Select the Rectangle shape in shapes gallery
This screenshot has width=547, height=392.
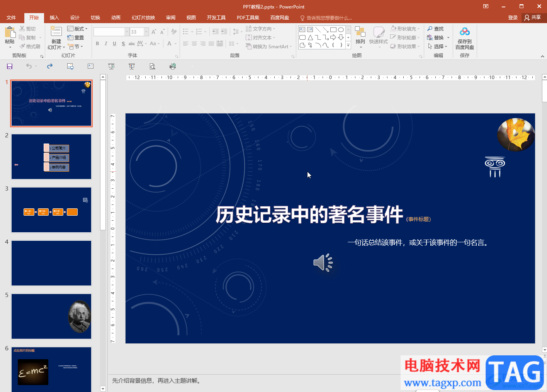(x=333, y=30)
